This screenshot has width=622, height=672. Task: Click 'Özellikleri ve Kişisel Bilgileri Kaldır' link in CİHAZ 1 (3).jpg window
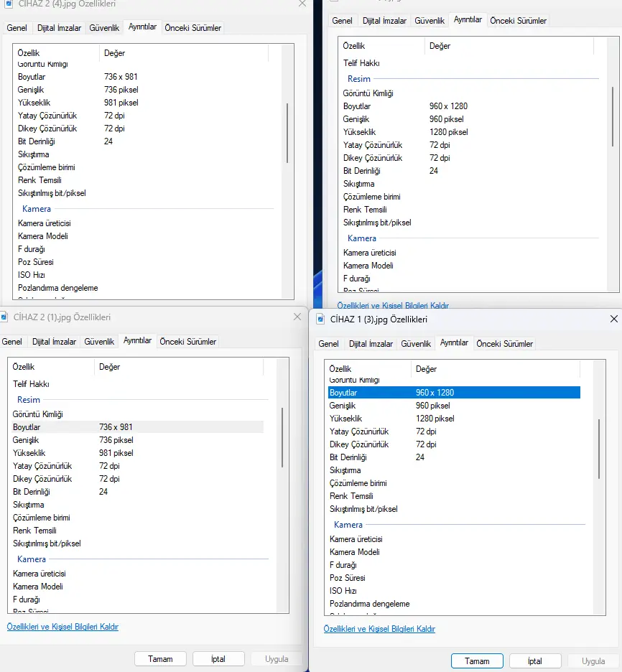pos(379,629)
